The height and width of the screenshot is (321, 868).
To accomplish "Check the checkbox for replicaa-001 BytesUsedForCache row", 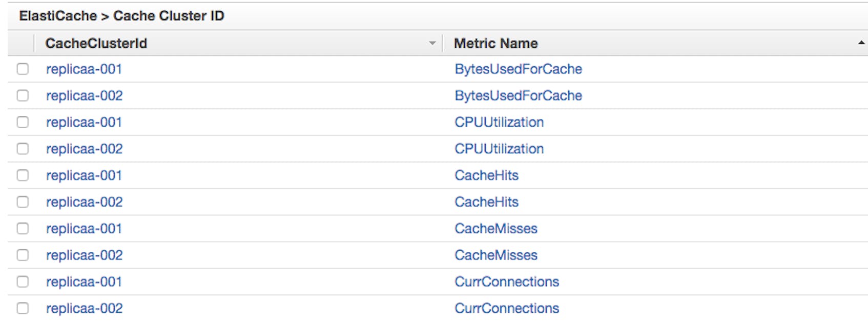I will pyautogui.click(x=23, y=69).
